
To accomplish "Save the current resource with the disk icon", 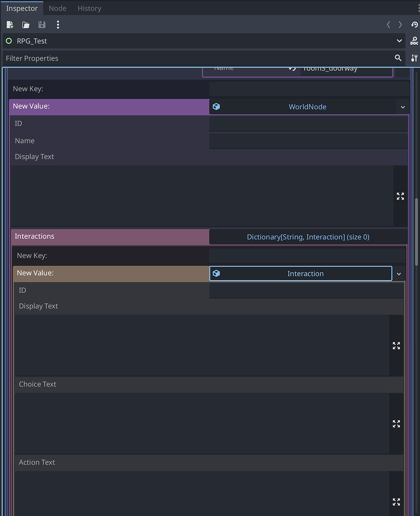I will tap(42, 25).
